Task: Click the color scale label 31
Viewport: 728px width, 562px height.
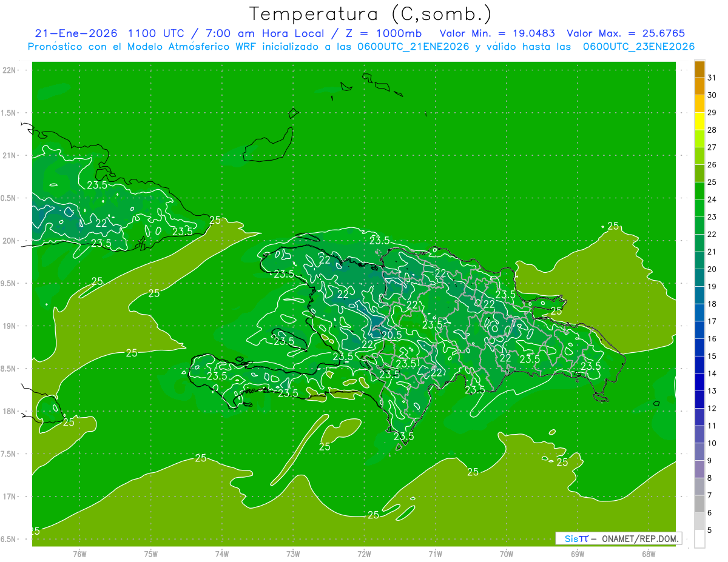Action: [x=712, y=78]
